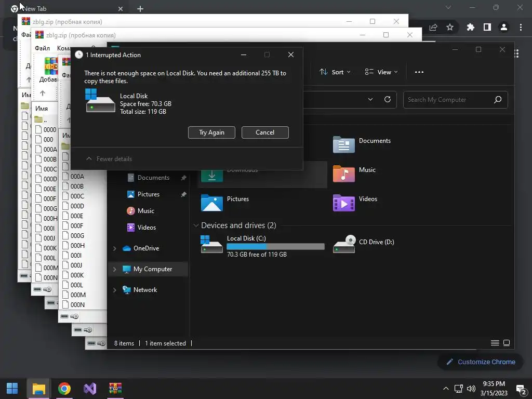This screenshot has width=532, height=399.
Task: Click Chrome tab search chevron
Action: click(448, 7)
